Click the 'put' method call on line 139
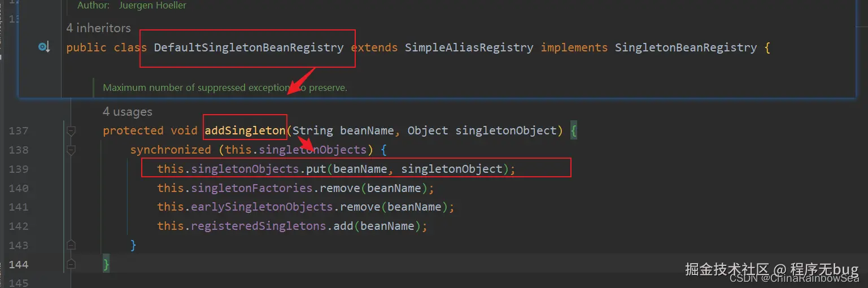 coord(316,169)
